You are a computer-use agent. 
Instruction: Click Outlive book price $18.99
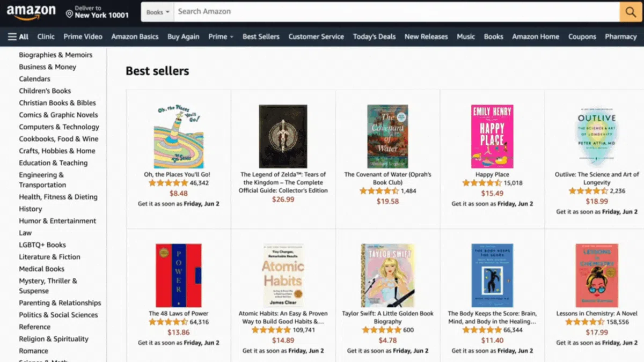click(597, 201)
